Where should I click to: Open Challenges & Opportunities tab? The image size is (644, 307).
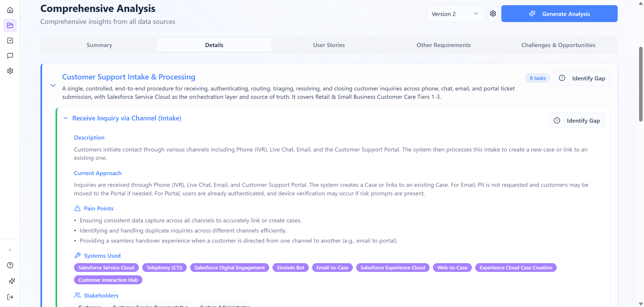[558, 45]
